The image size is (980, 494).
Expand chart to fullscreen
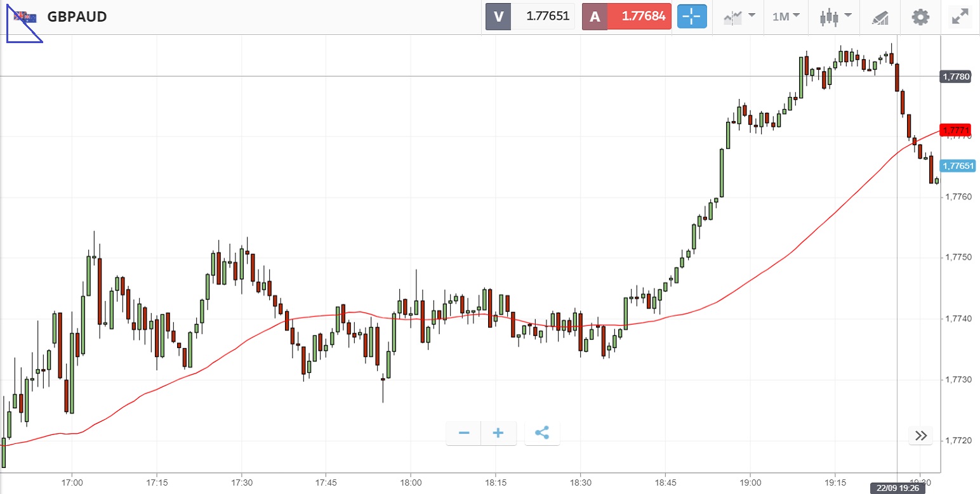(x=960, y=16)
